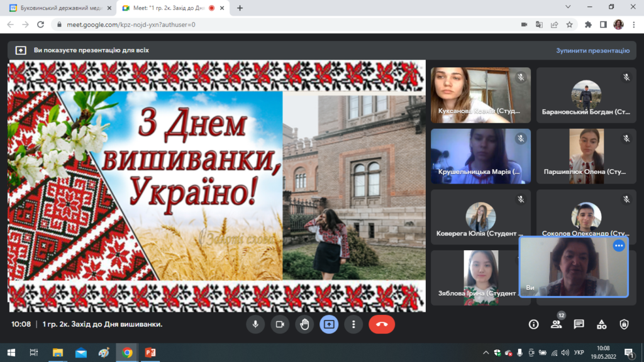Switch to Буковинський державний мед tab
Screen dimensions: 644x362
click(x=57, y=8)
